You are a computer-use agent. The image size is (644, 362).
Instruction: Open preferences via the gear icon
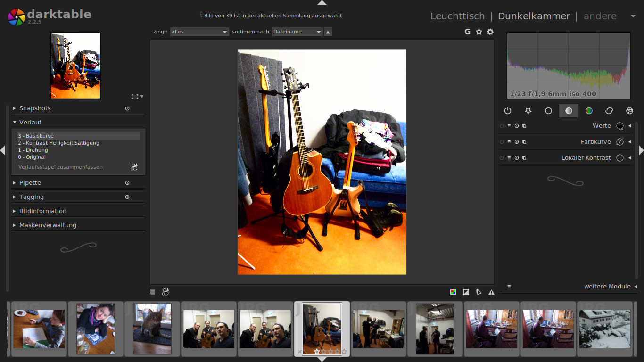pos(490,32)
